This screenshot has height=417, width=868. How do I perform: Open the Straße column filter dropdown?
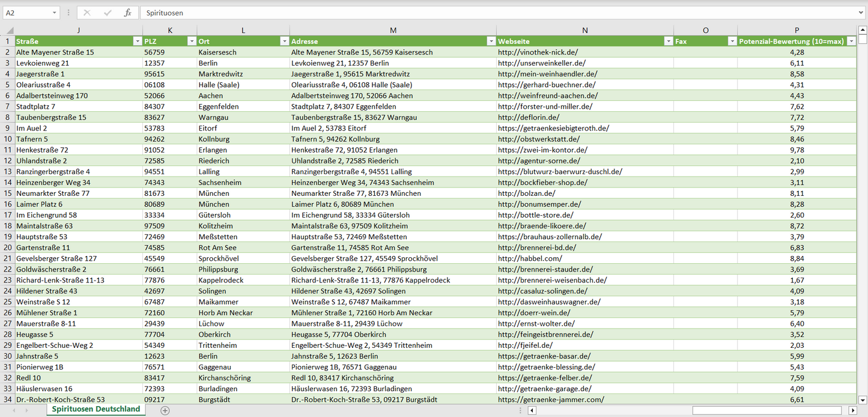[x=136, y=41]
